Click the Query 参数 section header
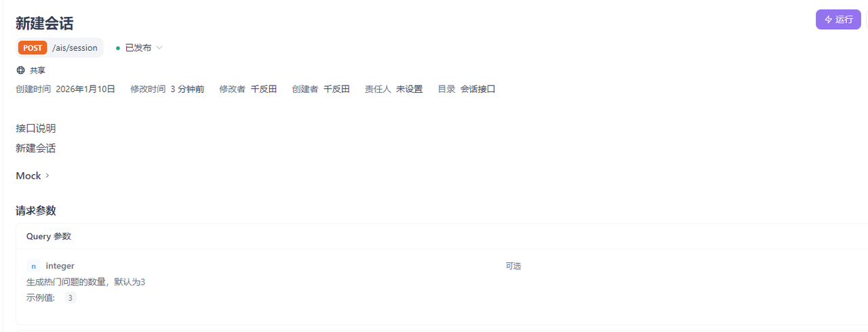Viewport: 868px width, 332px height. click(49, 236)
